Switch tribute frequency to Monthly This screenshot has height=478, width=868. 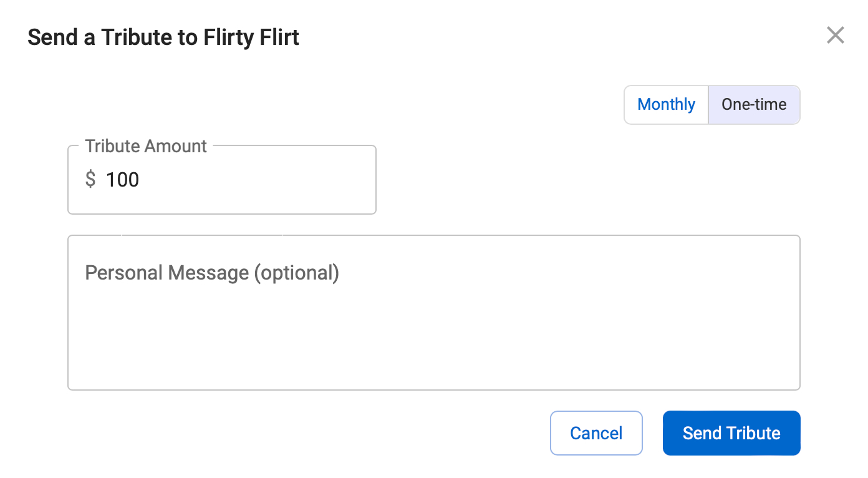666,105
